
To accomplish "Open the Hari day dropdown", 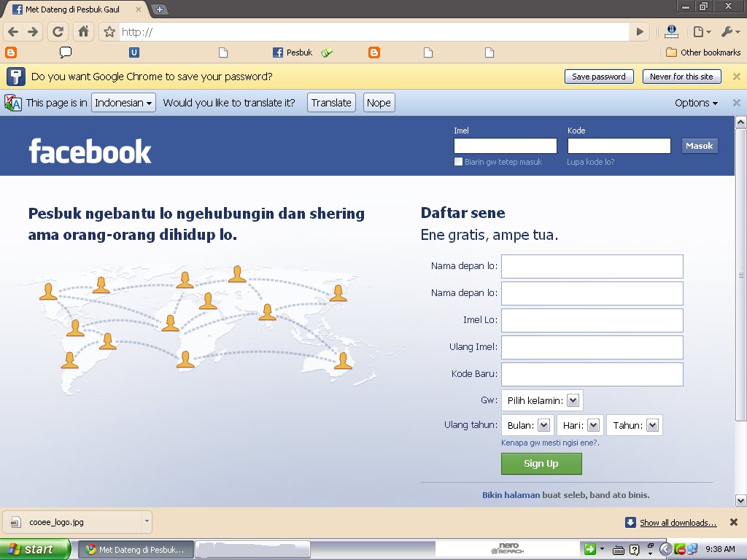I will tap(580, 425).
